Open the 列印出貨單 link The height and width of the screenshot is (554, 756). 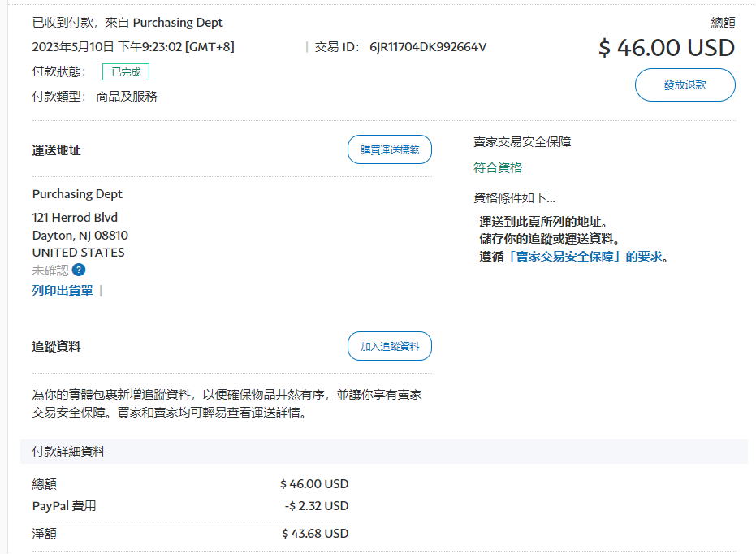pyautogui.click(x=63, y=291)
